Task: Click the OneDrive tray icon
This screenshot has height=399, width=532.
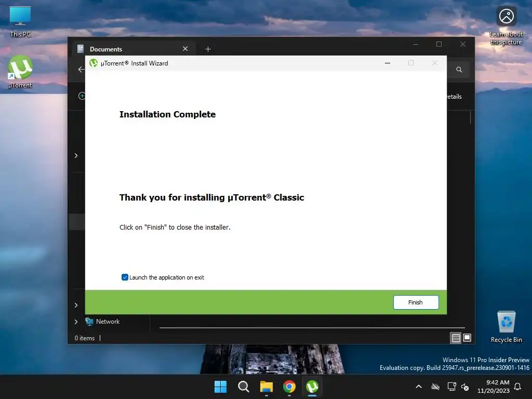Action: tap(435, 387)
